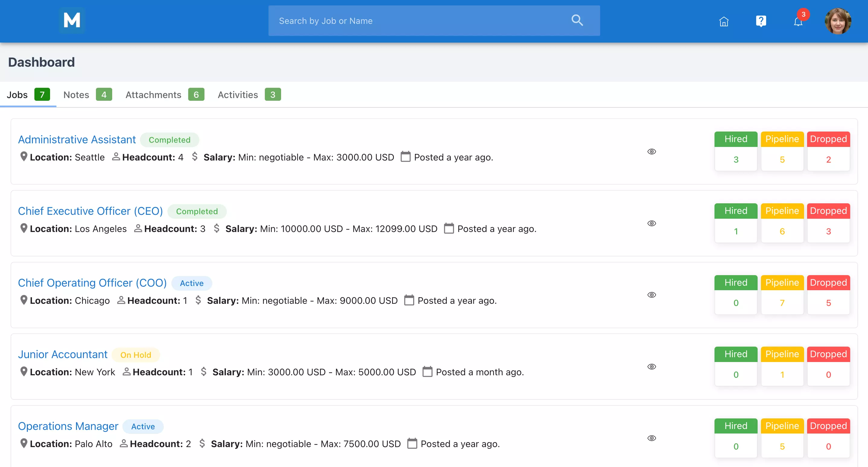Click the help question mark icon
The height and width of the screenshot is (467, 868).
pyautogui.click(x=761, y=21)
